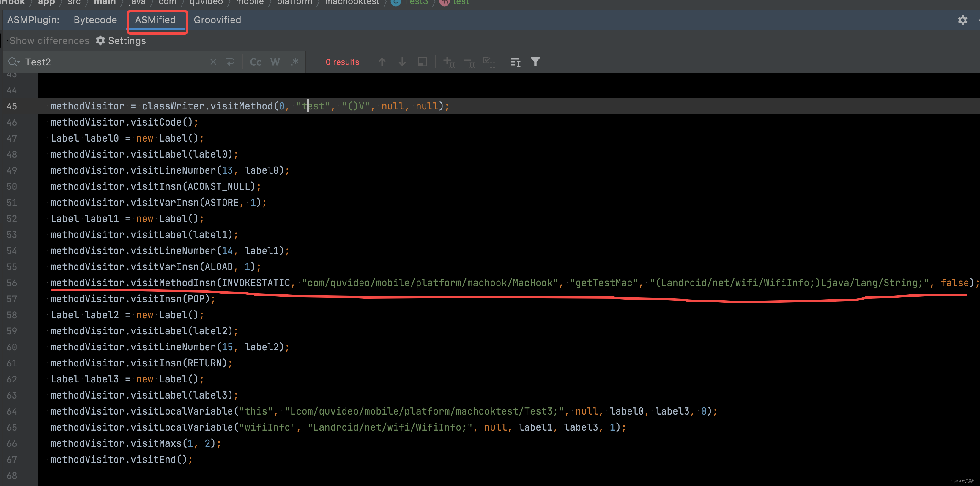Open the ASMified tab
Viewport: 980px width, 486px height.
tap(155, 20)
